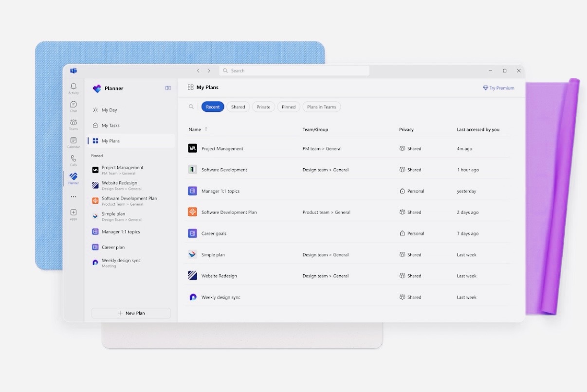The width and height of the screenshot is (587, 392).
Task: Click the Career goals icon in table
Action: 192,233
